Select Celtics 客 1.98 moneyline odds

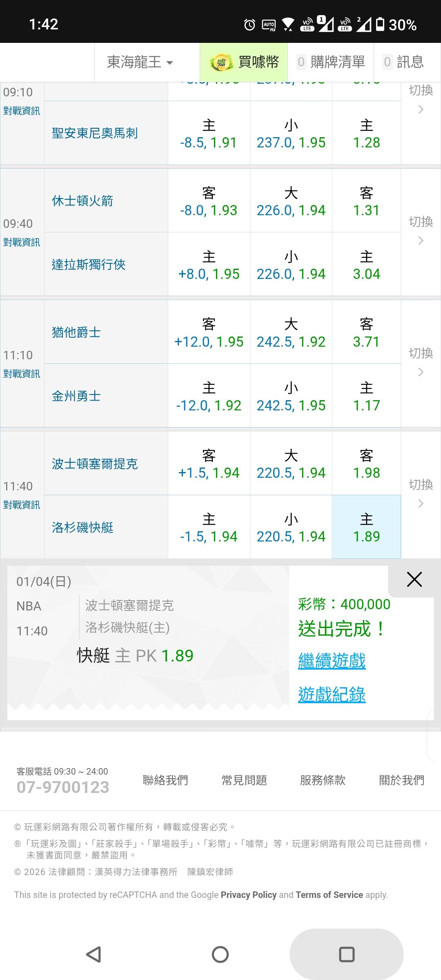366,463
